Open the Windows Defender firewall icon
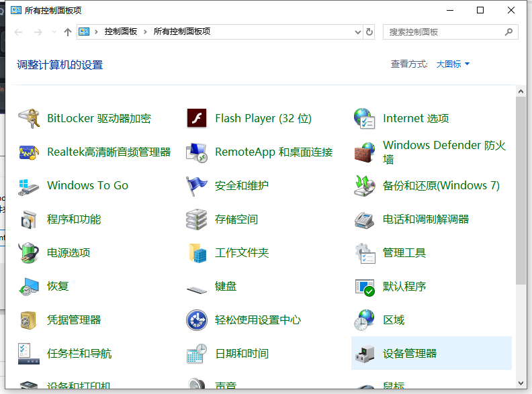 pyautogui.click(x=364, y=152)
